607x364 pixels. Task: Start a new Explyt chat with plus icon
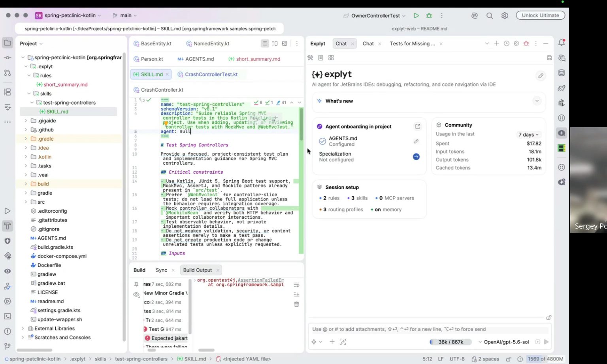point(496,43)
